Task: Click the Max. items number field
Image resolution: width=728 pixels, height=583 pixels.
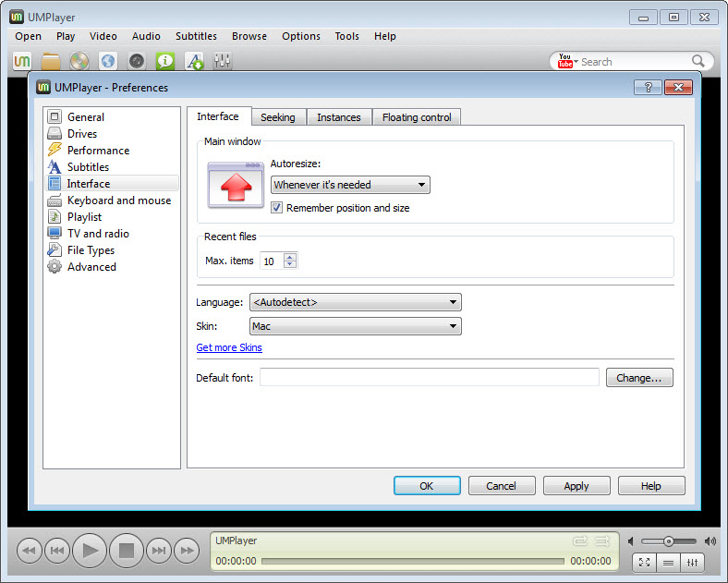Action: (273, 261)
